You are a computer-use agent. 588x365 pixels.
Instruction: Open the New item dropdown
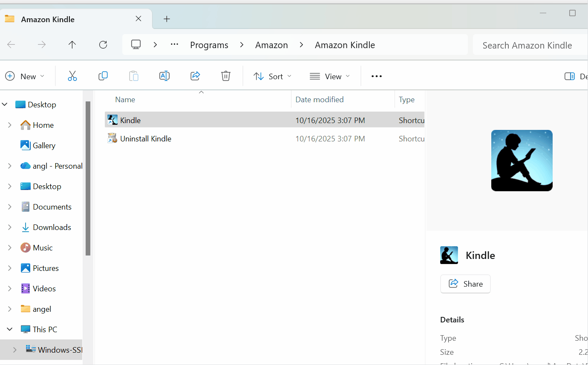pyautogui.click(x=25, y=76)
